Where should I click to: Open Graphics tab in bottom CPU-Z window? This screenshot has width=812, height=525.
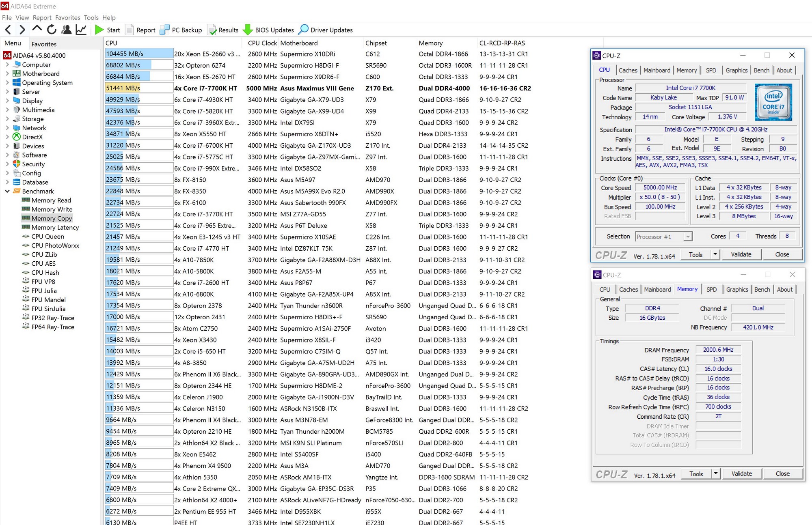click(737, 289)
